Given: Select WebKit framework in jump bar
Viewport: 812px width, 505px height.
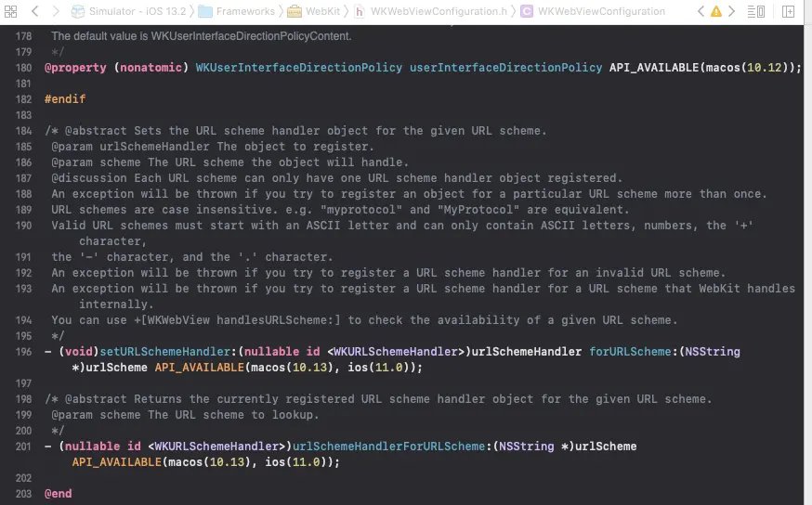Looking at the screenshot, I should click(322, 11).
